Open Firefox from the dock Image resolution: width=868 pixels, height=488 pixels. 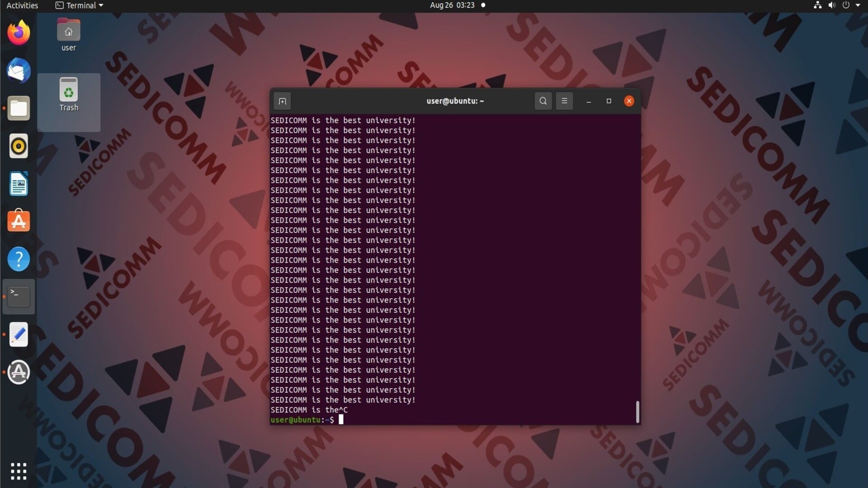[19, 33]
